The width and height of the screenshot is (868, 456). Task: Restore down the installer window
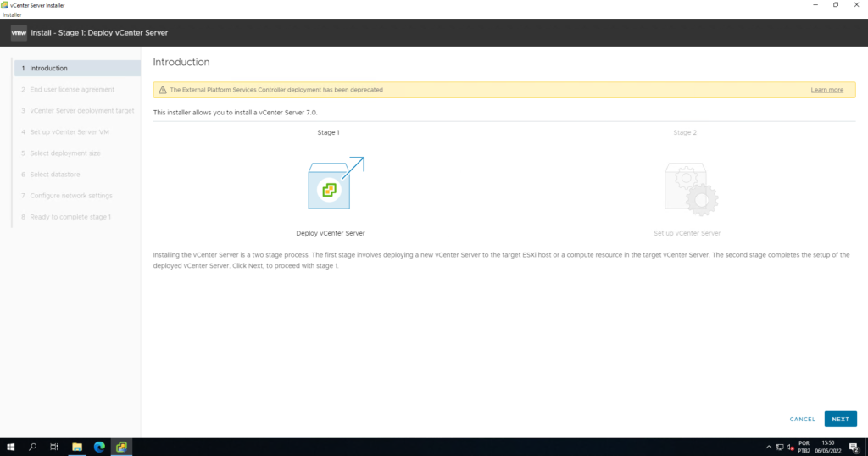[836, 5]
